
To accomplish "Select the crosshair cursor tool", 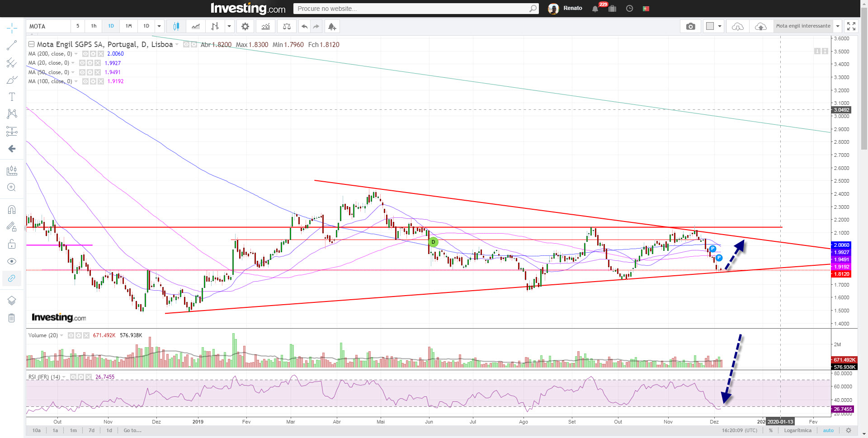I will (12, 28).
